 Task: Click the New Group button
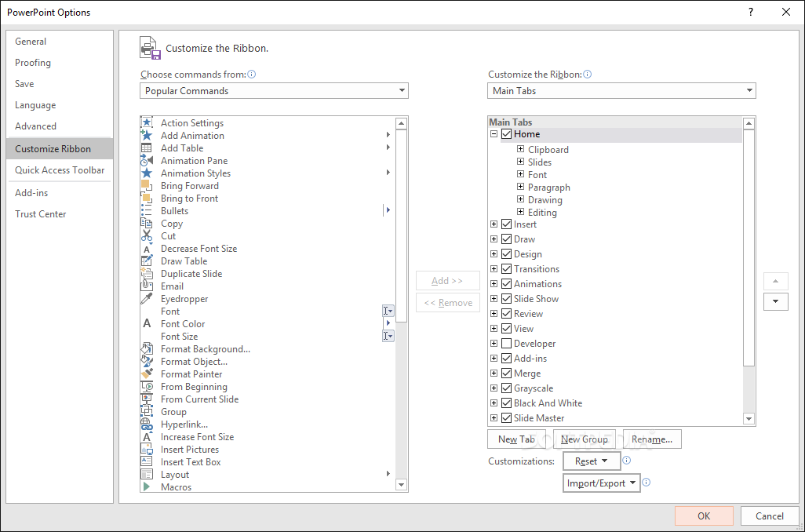click(585, 439)
